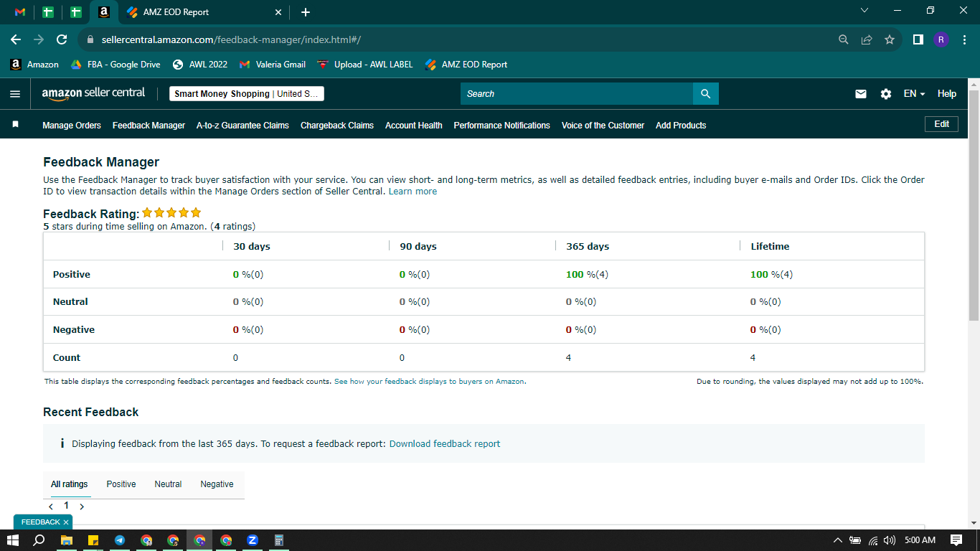Open browser zoom magnifier icon

(844, 39)
